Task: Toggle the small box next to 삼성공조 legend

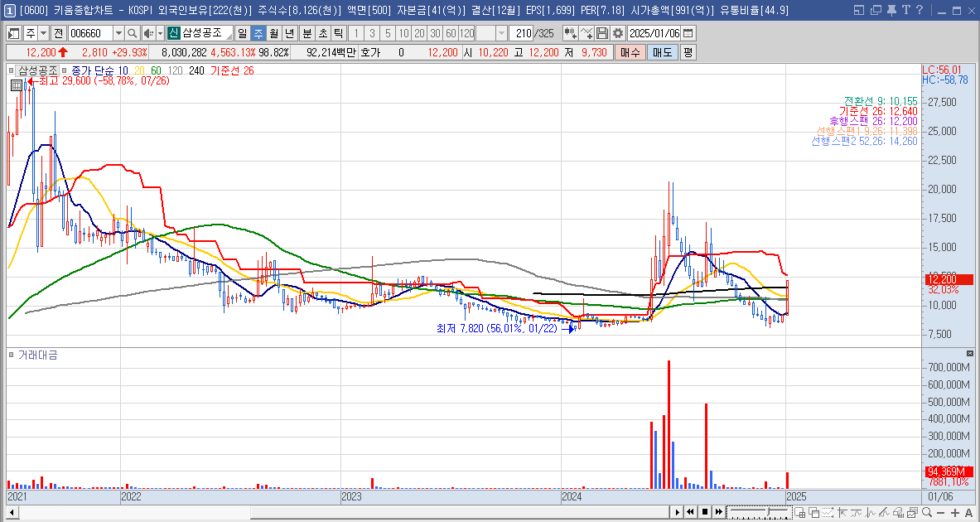Action: (x=12, y=70)
